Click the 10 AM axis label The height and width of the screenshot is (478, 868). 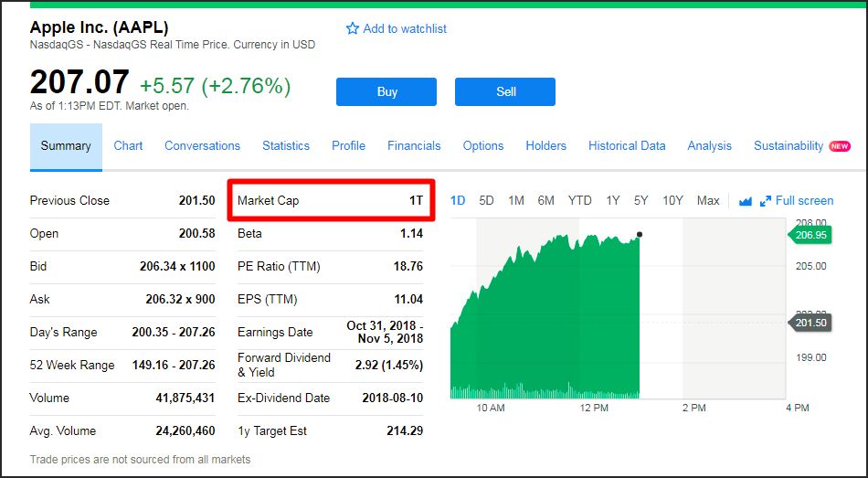point(491,409)
